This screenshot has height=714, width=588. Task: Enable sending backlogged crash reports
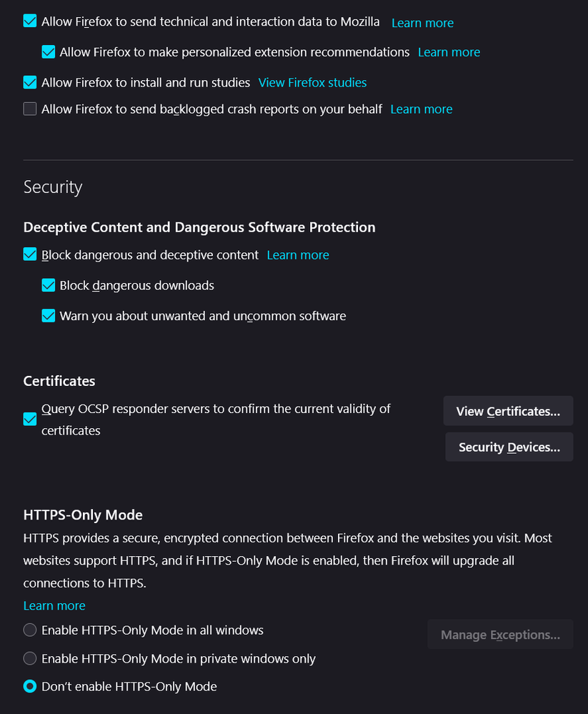(x=30, y=109)
